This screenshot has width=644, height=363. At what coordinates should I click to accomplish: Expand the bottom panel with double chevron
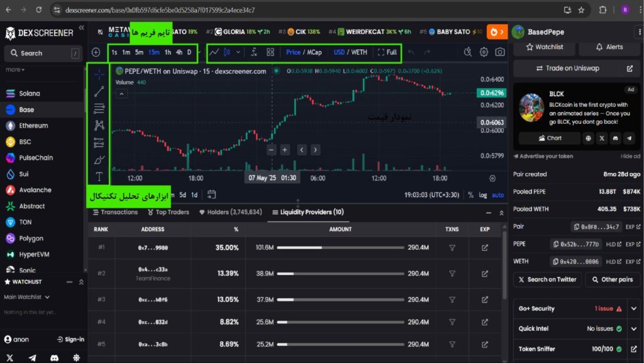click(x=501, y=213)
